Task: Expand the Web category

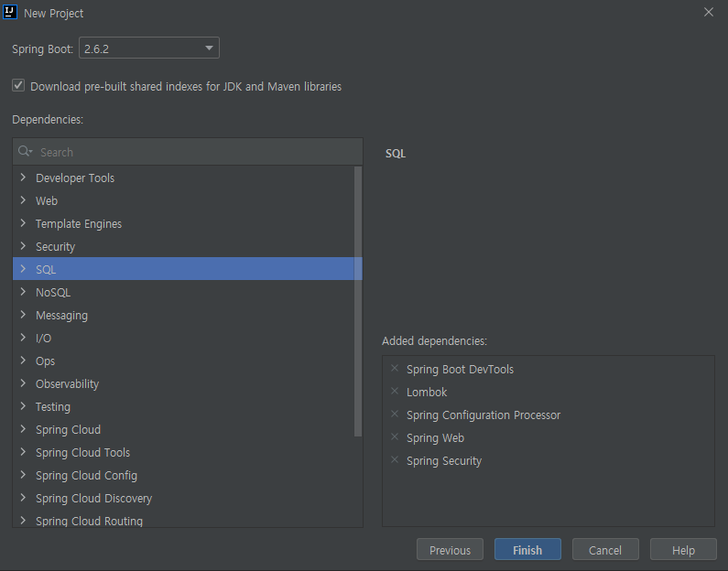Action: coord(23,199)
